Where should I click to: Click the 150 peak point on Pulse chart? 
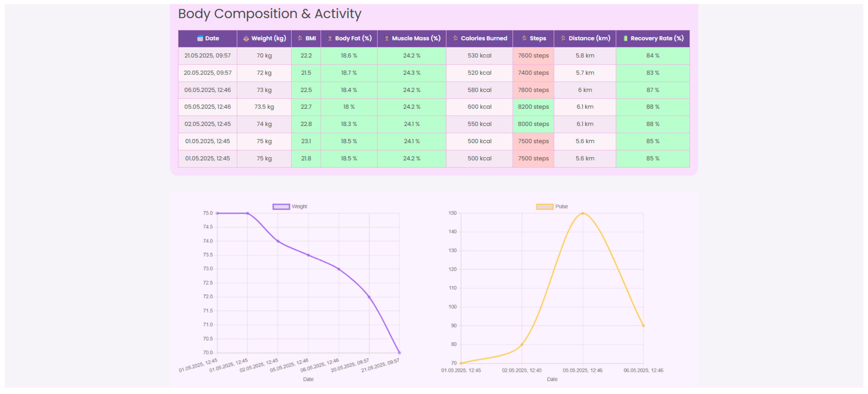pos(583,213)
